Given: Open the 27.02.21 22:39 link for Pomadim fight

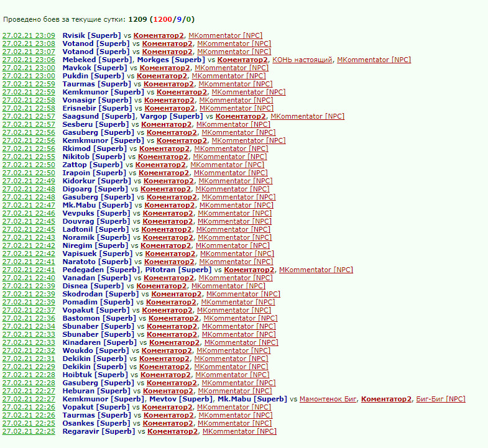Looking at the screenshot, I should pos(29,303).
